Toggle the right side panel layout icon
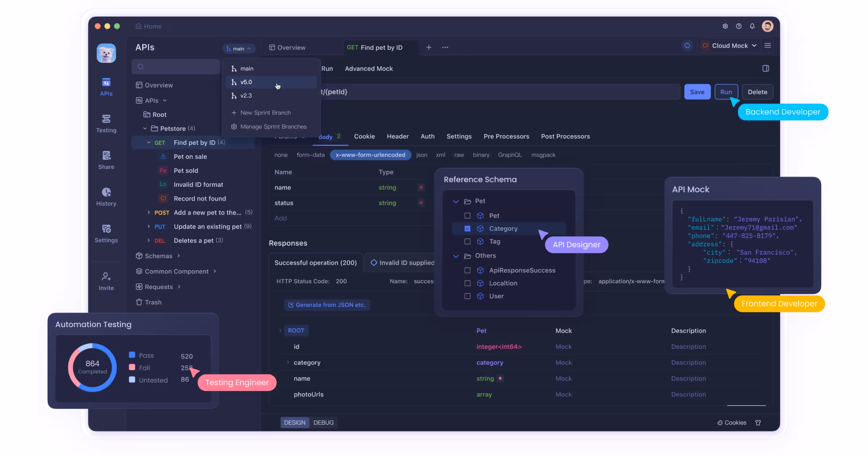 click(766, 68)
